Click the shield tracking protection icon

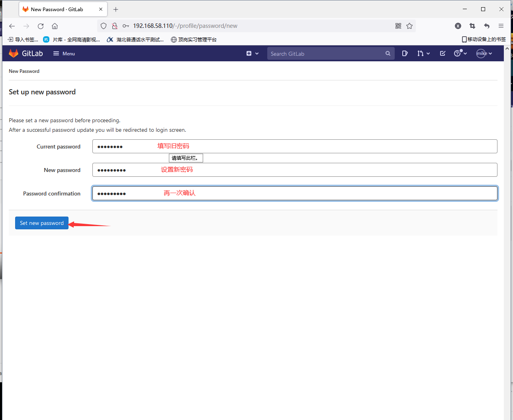click(104, 26)
